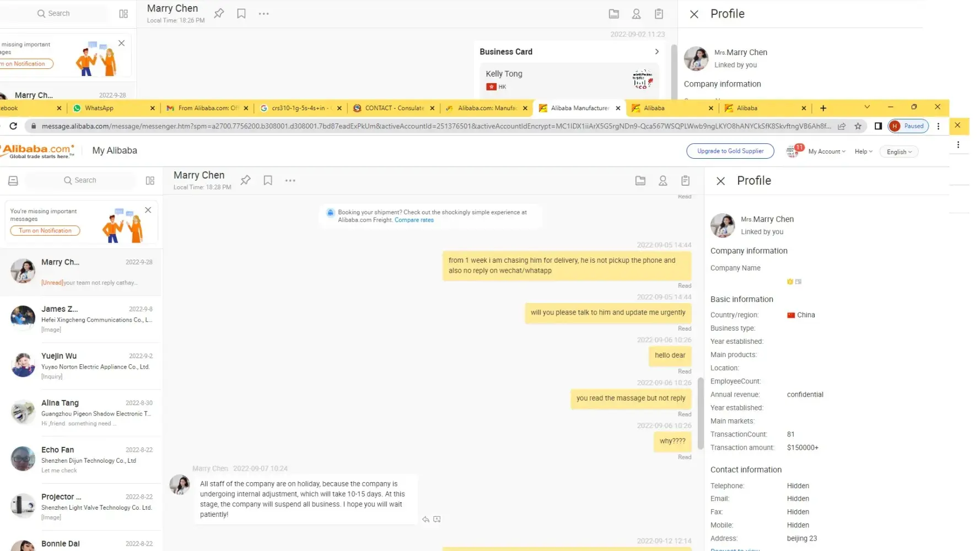980x551 pixels.
Task: Dismiss the notification reminder banner
Action: 148,210
